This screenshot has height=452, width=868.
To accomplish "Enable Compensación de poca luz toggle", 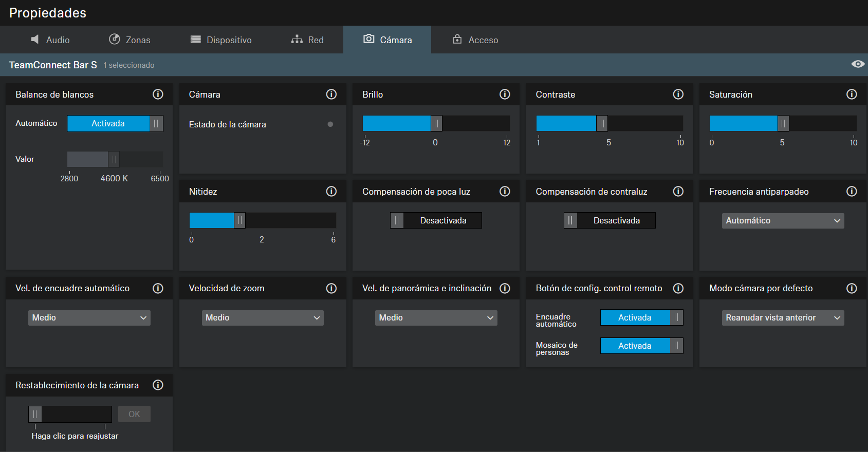I will [x=436, y=221].
